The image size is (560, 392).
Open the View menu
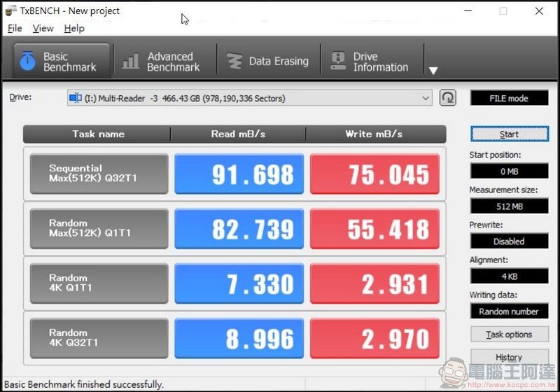tap(43, 28)
